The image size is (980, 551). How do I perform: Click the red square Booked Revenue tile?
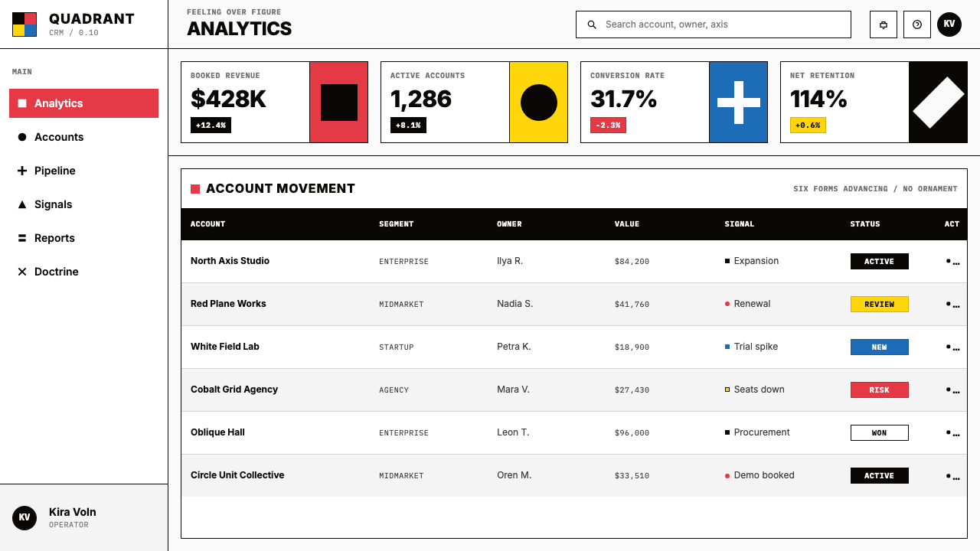(339, 103)
